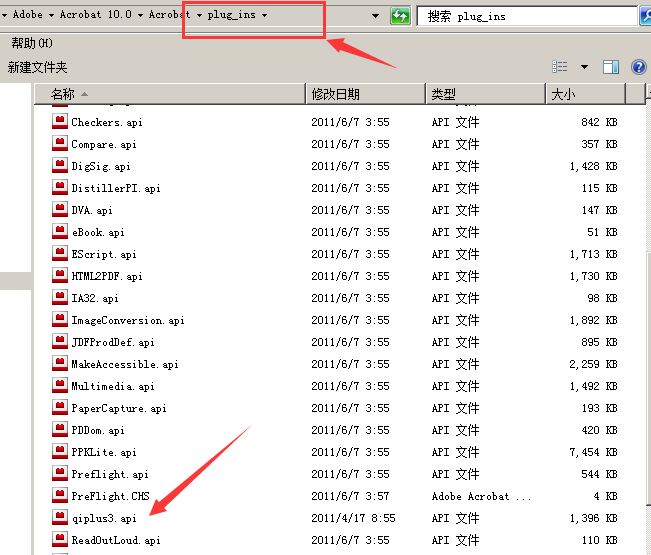Click the green refresh button

click(400, 16)
